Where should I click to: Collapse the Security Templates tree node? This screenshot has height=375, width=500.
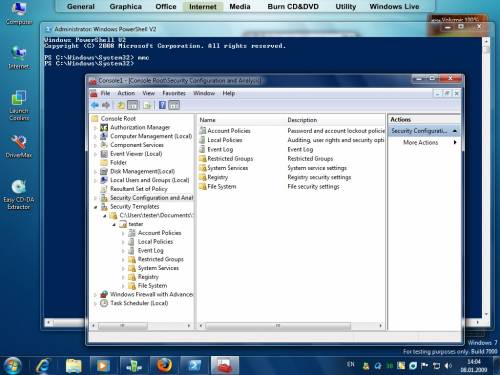pyautogui.click(x=95, y=207)
